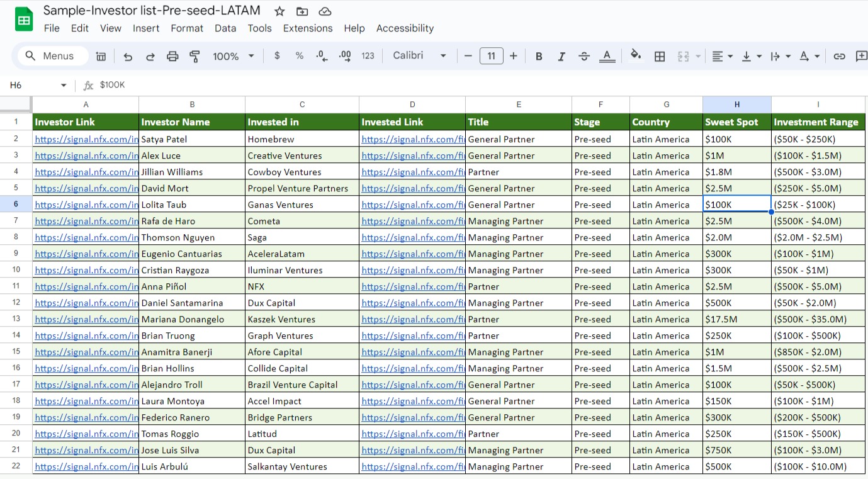Screen dimensions: 868x479
Task: Click the Menus search box
Action: pyautogui.click(x=53, y=56)
